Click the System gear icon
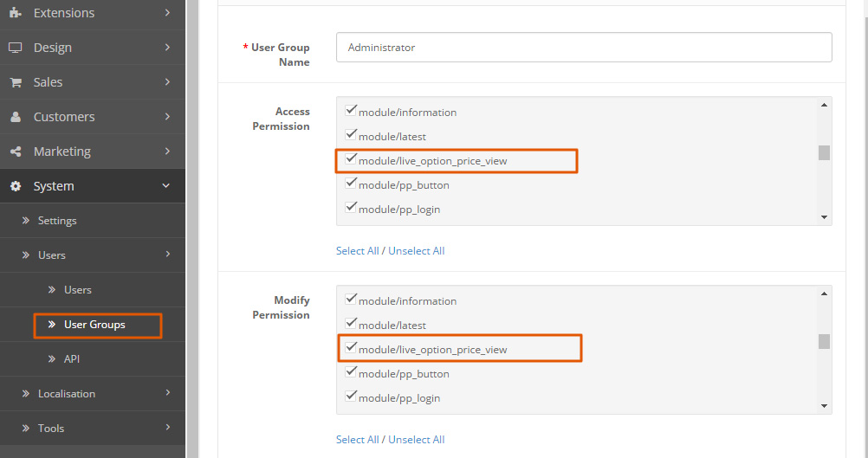 [x=16, y=186]
